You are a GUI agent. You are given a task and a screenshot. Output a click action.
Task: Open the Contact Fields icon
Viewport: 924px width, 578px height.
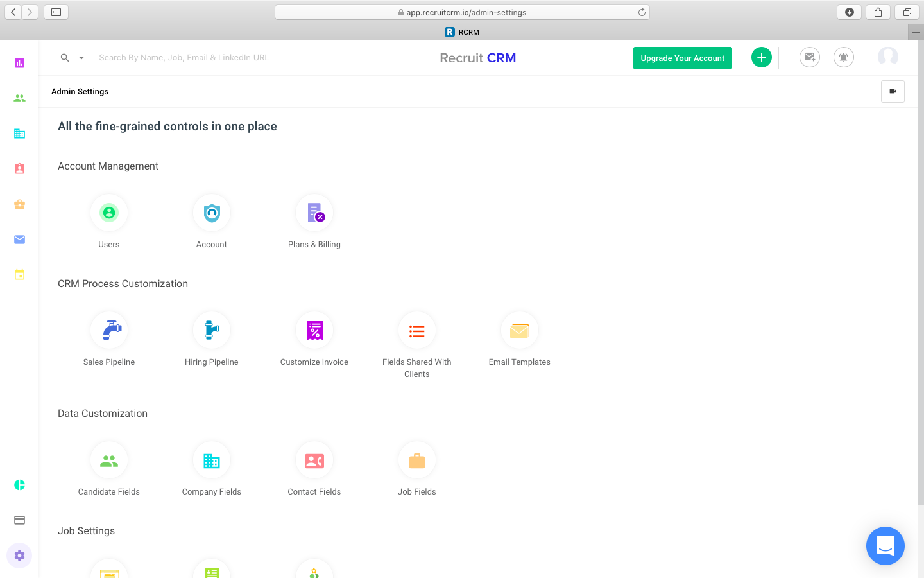pyautogui.click(x=314, y=460)
